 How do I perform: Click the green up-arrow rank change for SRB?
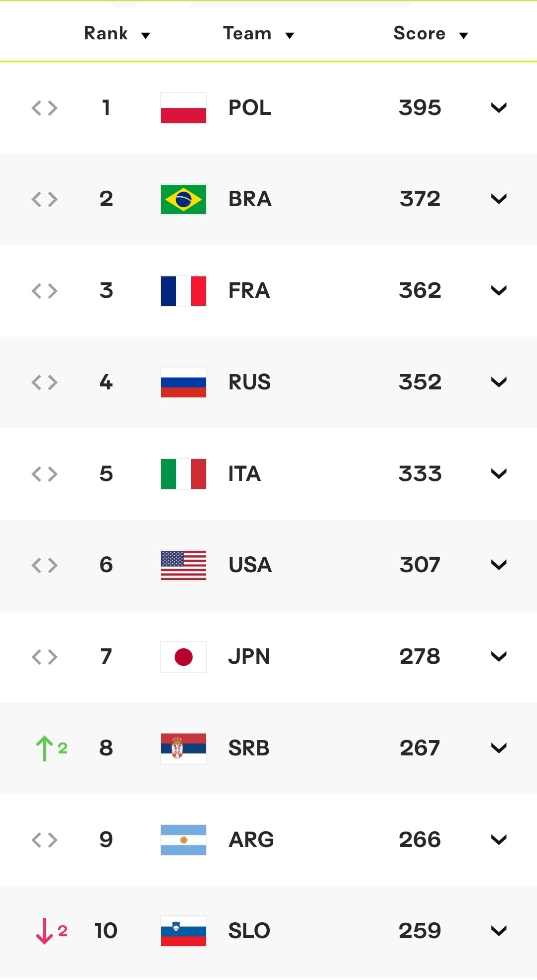51,748
